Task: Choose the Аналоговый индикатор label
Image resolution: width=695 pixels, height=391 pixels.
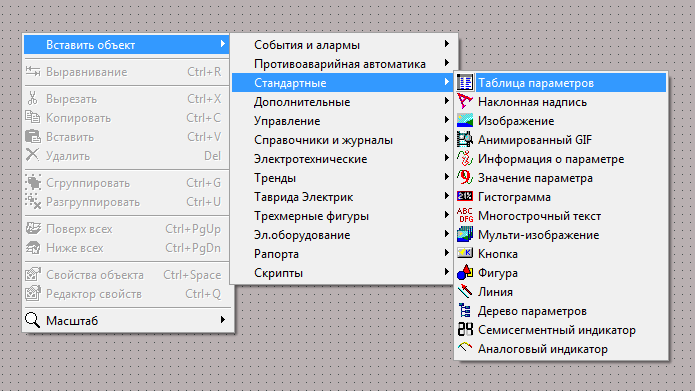Action: tap(543, 349)
